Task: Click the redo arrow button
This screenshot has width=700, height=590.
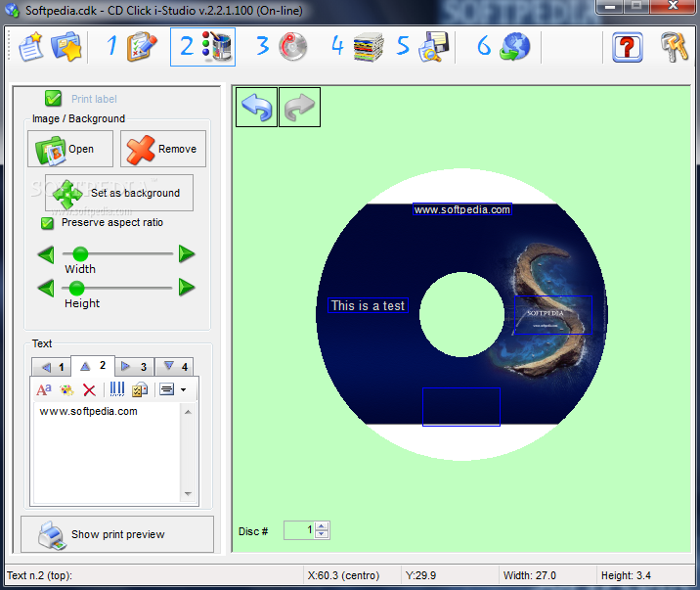Action: pos(299,108)
